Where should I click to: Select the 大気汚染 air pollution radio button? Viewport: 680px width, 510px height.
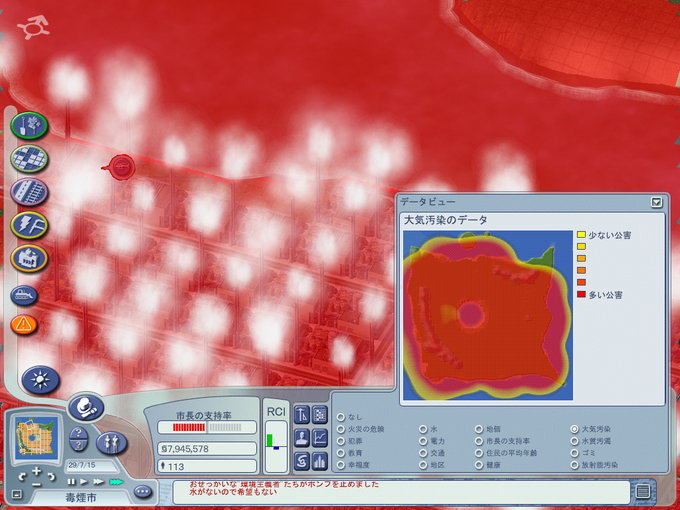[575, 429]
